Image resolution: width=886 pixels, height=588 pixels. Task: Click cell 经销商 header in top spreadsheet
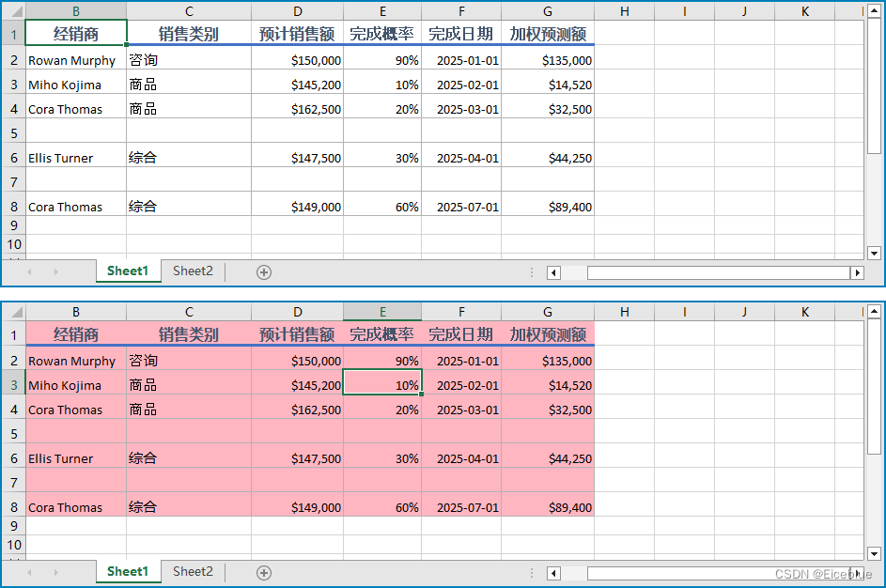coord(76,33)
